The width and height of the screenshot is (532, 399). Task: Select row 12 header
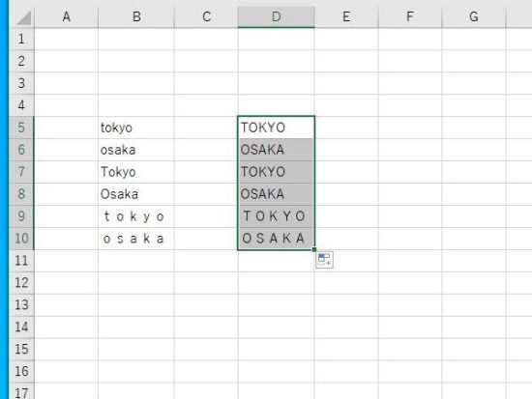[x=21, y=283]
